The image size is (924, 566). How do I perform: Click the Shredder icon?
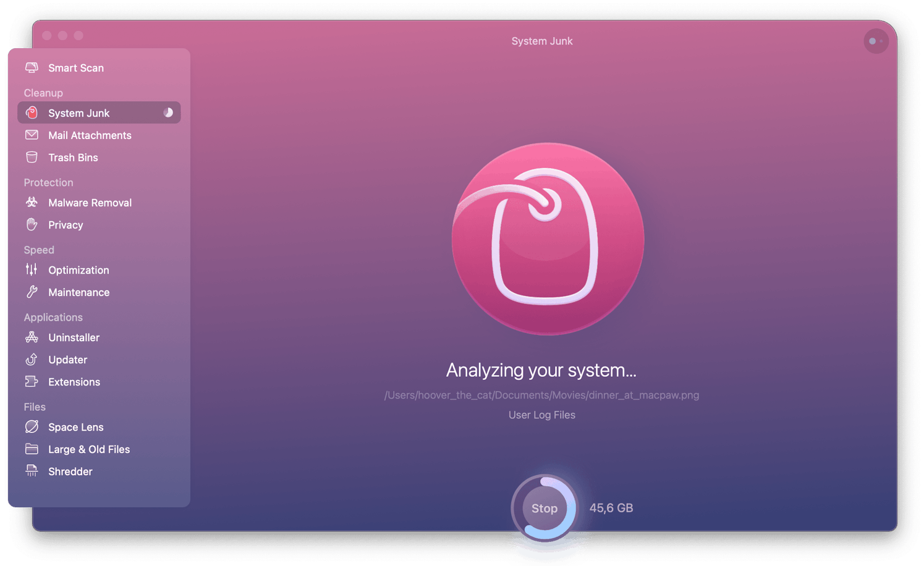point(32,471)
